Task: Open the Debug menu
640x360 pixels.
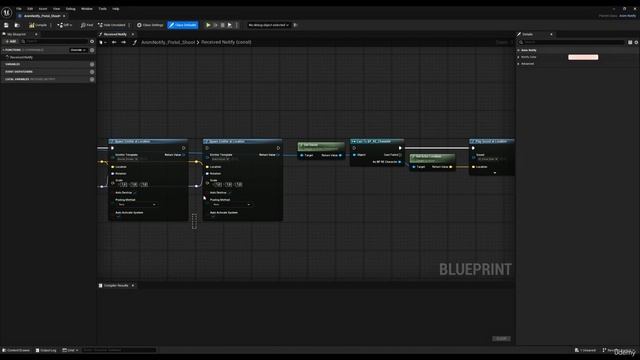Action: click(71, 9)
